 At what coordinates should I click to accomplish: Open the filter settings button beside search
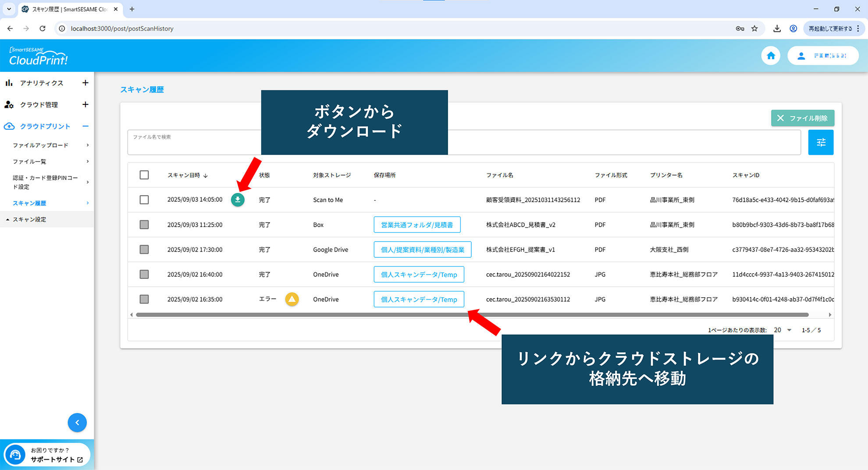pos(821,142)
